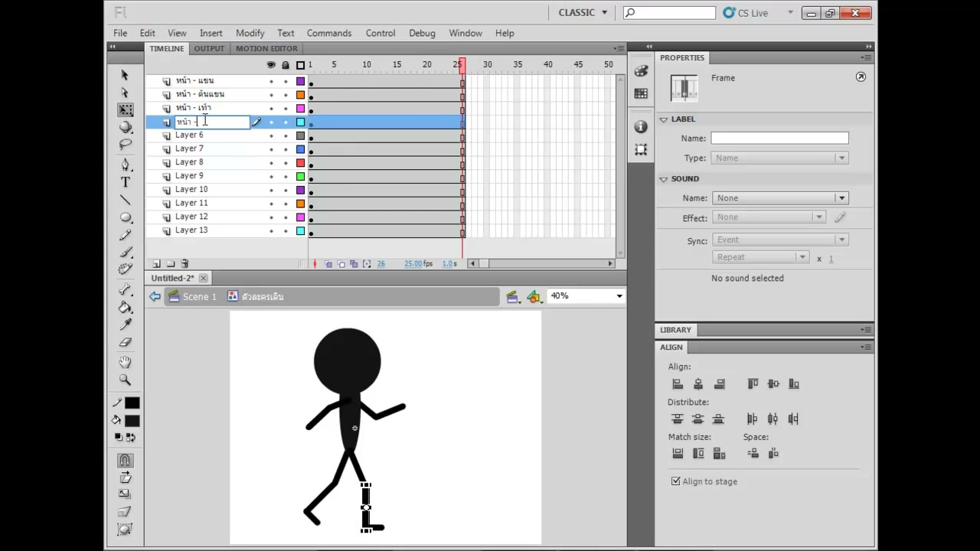Click the New Layer icon

click(156, 264)
